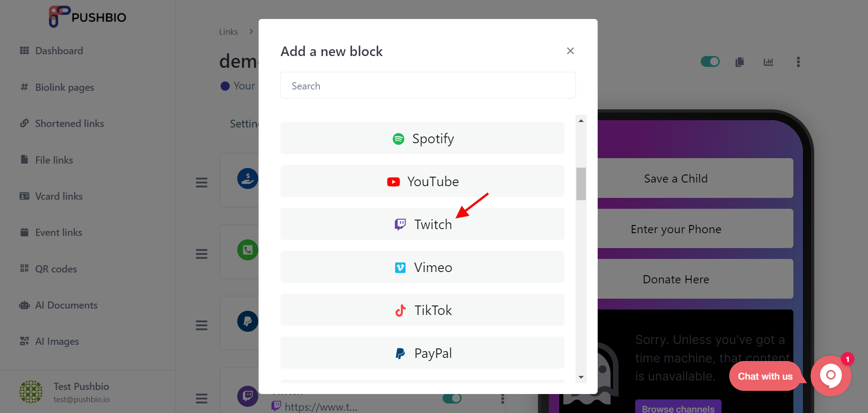Click Enter your Phone preview button
This screenshot has height=413, width=868.
click(x=695, y=229)
